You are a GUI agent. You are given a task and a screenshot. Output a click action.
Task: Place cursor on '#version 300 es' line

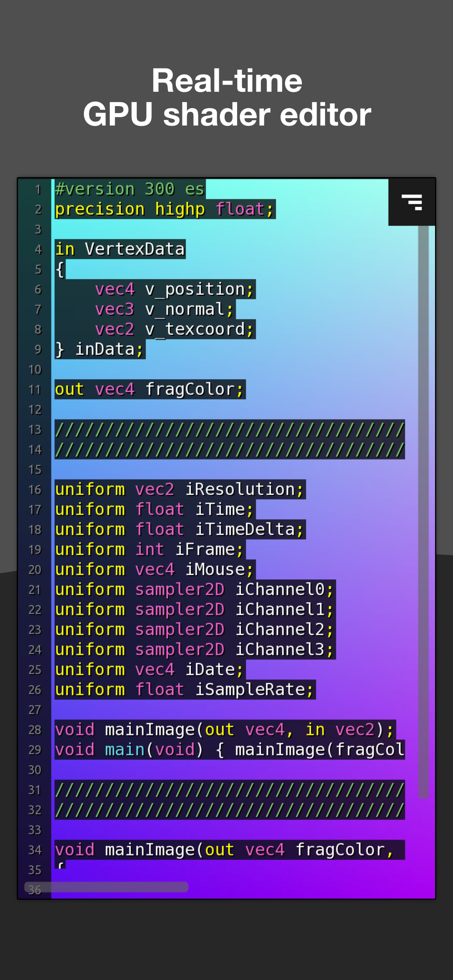[x=129, y=189]
